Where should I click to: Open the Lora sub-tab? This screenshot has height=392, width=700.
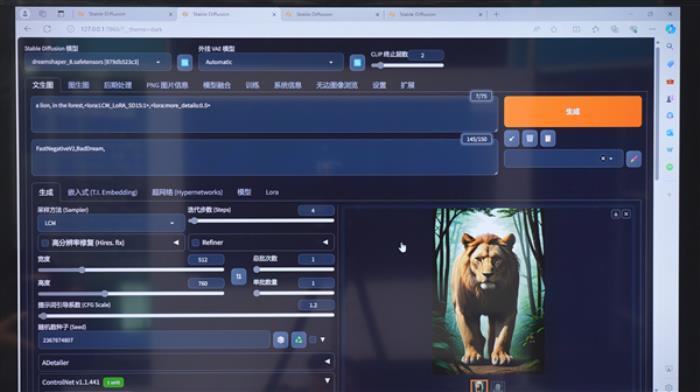coord(272,192)
